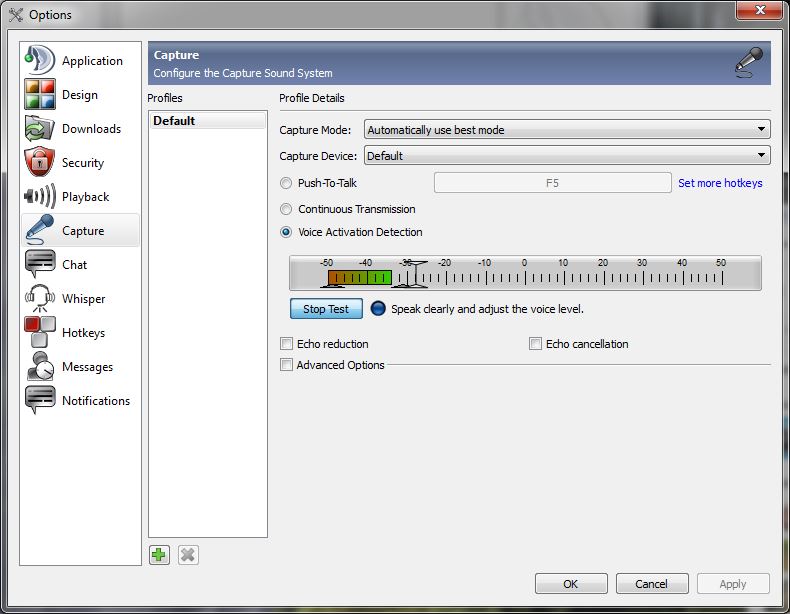Click the voice activation threshold slider handle
This screenshot has height=614, width=790.
click(x=415, y=274)
